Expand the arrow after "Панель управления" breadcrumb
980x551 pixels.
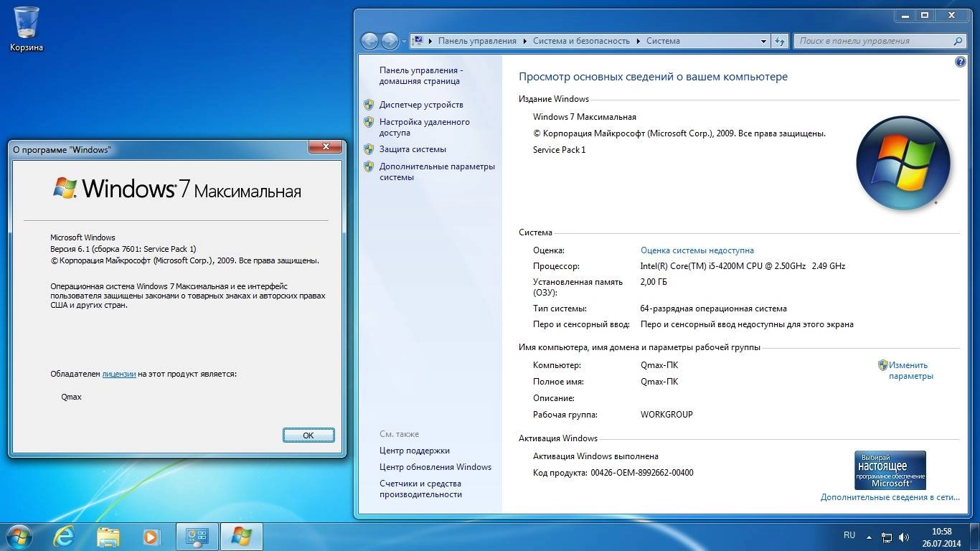click(525, 41)
